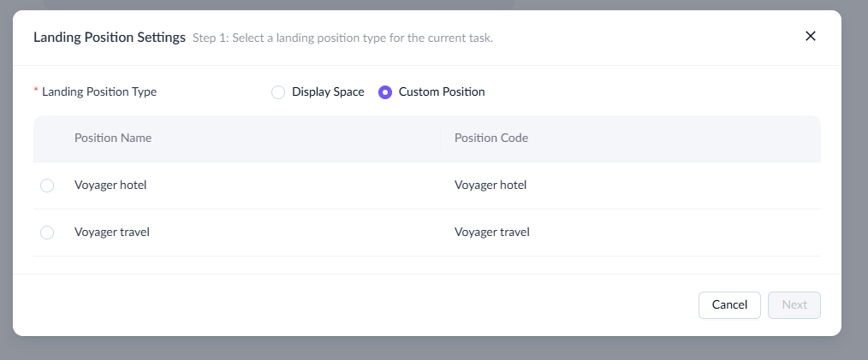Click the Landing Position Type field label
The width and height of the screenshot is (868, 360).
point(99,92)
